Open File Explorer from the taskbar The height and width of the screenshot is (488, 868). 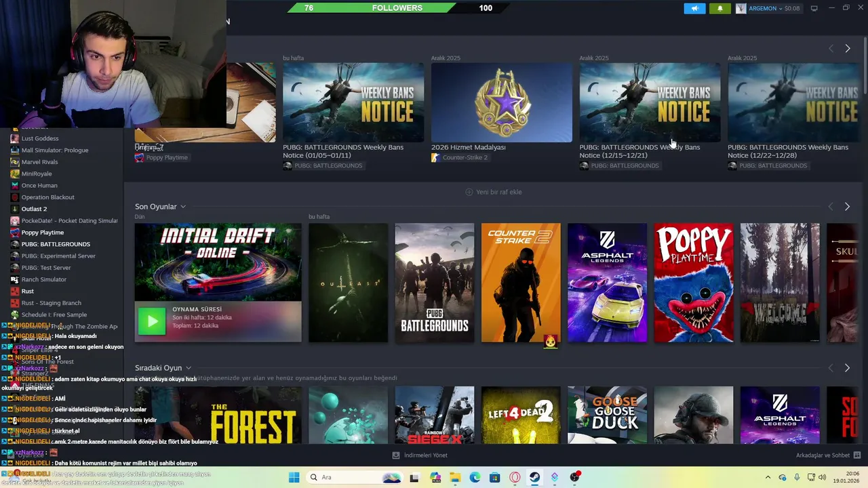[455, 477]
